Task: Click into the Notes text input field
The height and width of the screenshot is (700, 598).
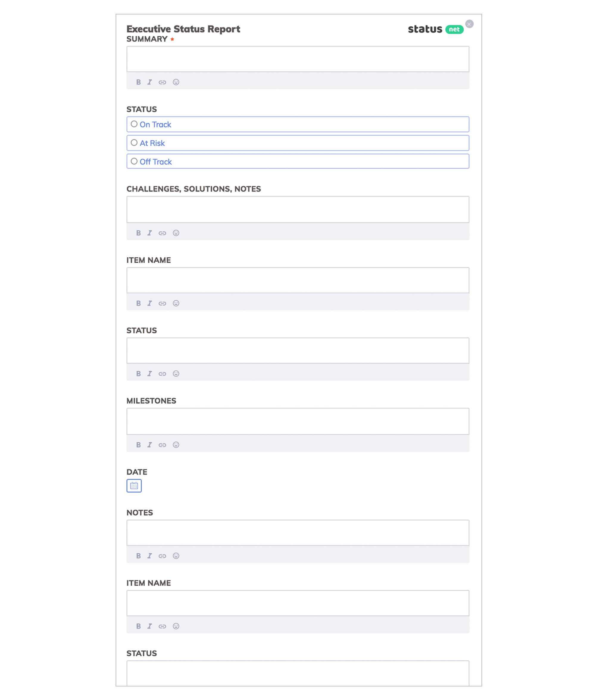Action: coord(298,532)
